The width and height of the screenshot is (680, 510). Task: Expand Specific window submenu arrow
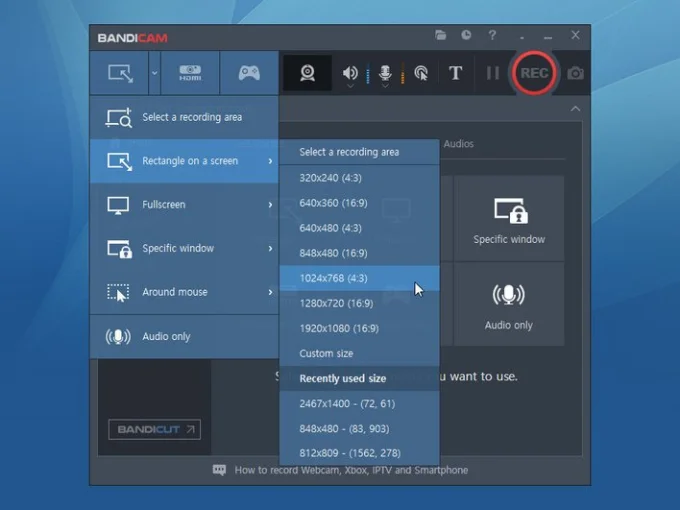point(270,248)
